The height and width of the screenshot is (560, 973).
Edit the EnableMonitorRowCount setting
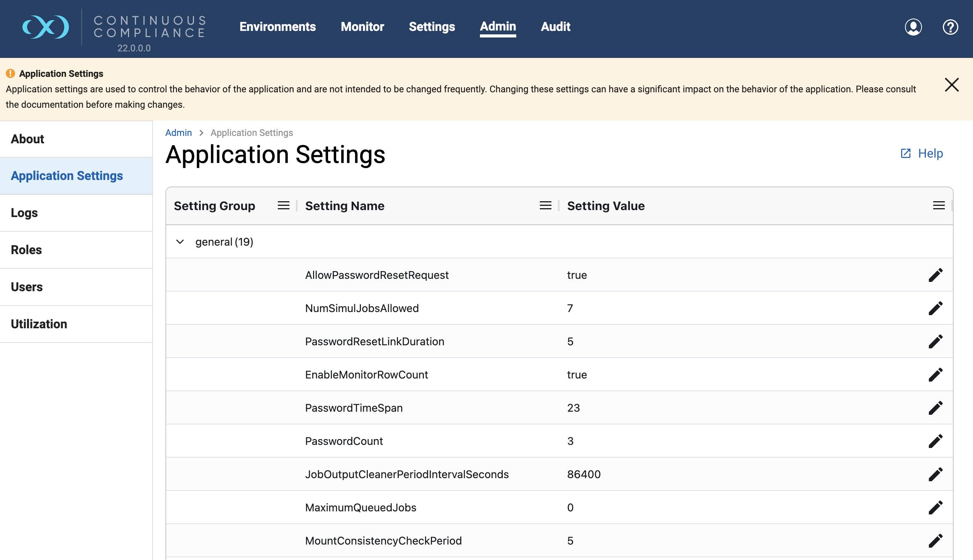click(936, 375)
